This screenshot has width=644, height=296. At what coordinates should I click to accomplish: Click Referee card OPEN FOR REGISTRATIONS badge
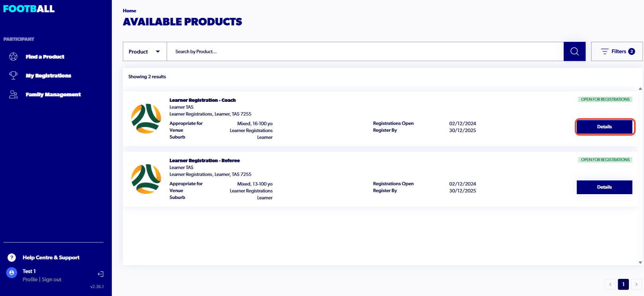click(605, 160)
